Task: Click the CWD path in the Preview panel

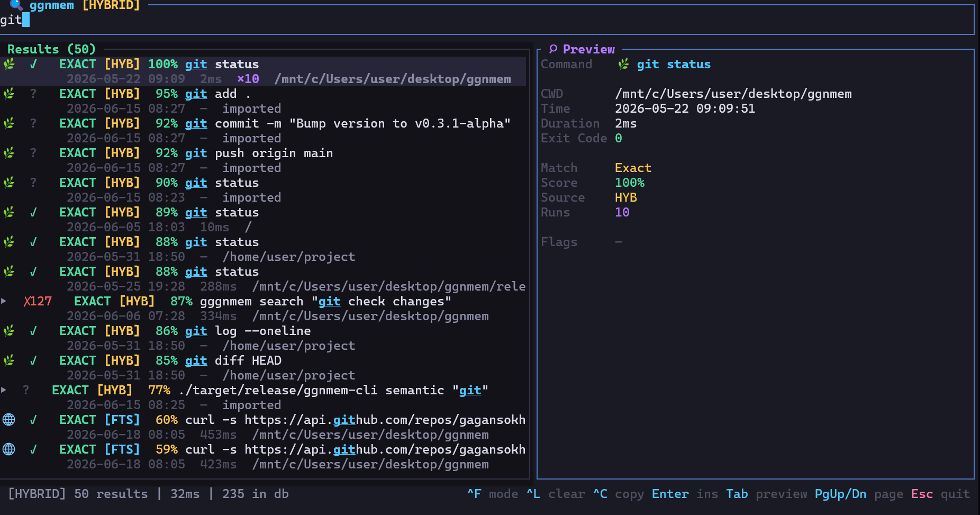Action: pos(733,94)
